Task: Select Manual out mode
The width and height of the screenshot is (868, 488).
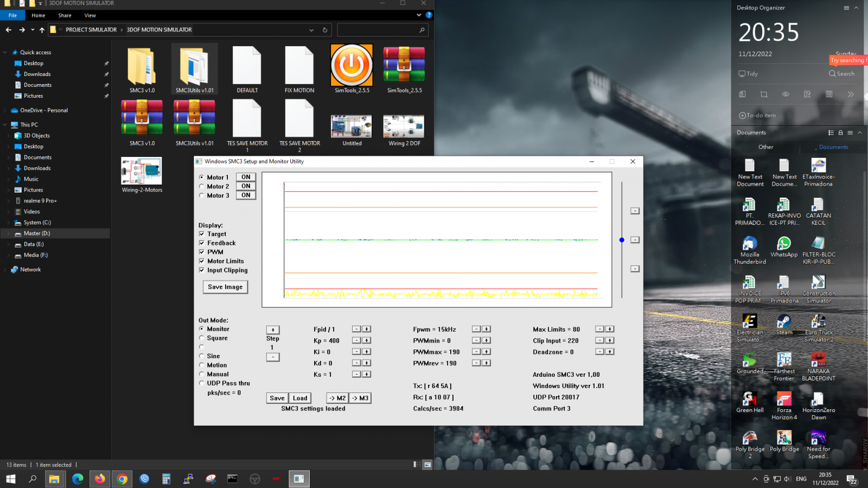Action: tap(201, 374)
